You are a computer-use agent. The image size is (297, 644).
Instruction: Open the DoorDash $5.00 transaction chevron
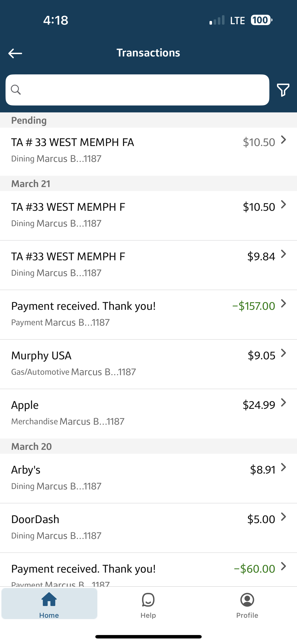283,517
